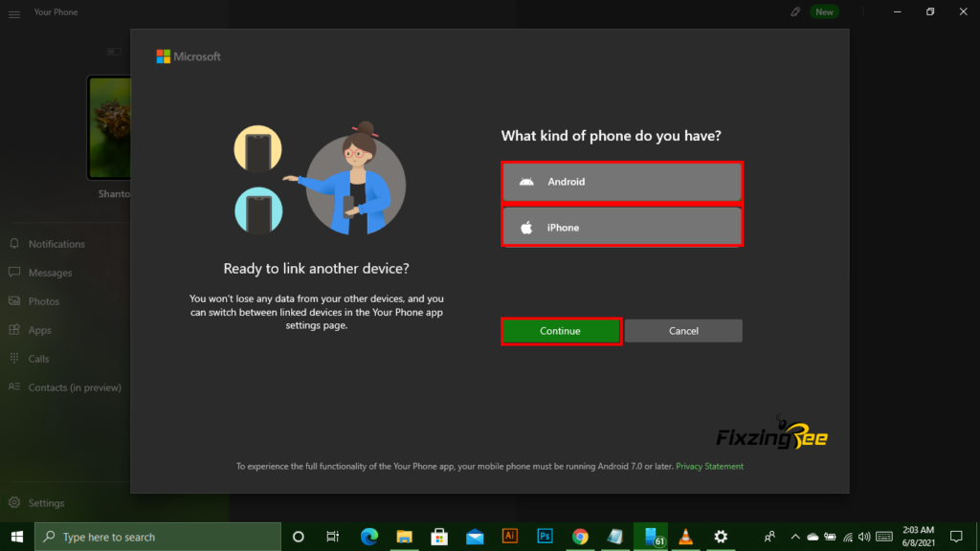Open Windows Settings gear on taskbar
980x551 pixels.
(x=721, y=537)
